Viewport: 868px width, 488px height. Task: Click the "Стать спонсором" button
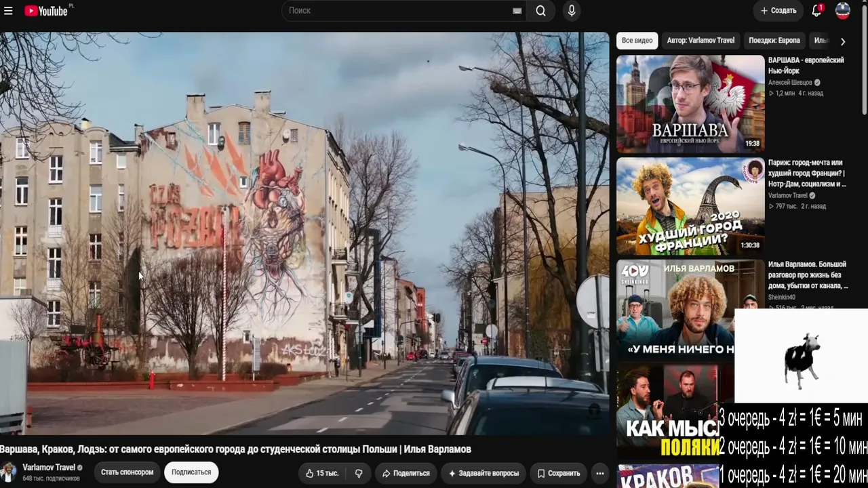pos(127,472)
